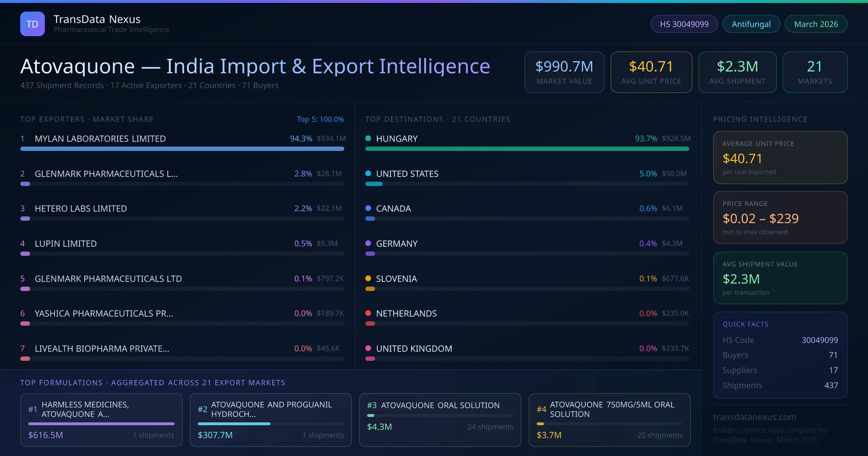868x456 pixels.
Task: Click the red dot beside Netherlands
Action: [368, 313]
